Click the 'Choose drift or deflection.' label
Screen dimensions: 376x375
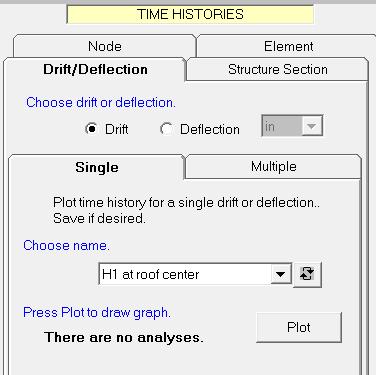101,102
